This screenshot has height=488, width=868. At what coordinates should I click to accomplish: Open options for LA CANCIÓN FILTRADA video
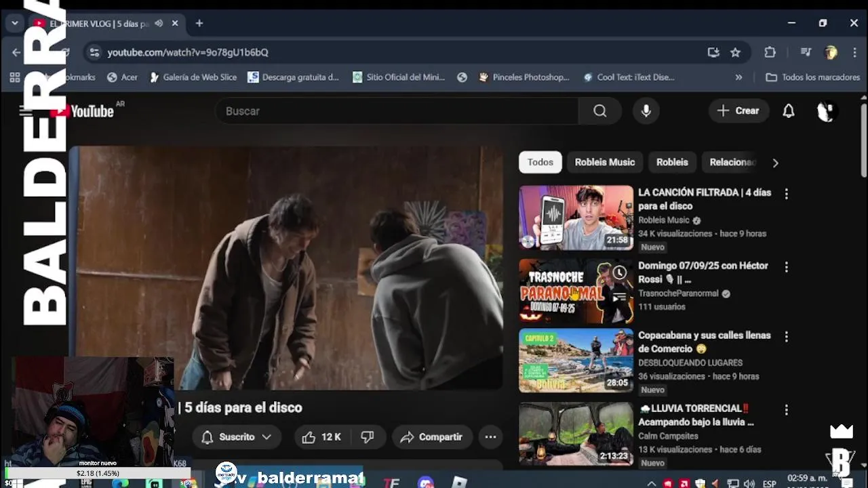(786, 194)
